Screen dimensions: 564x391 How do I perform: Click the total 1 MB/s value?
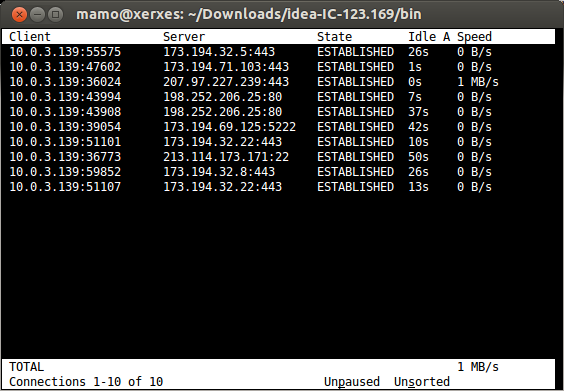478,367
